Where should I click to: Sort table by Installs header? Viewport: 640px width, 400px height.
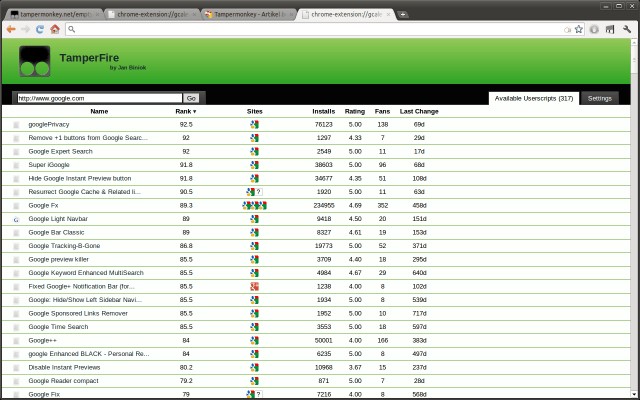[x=324, y=111]
